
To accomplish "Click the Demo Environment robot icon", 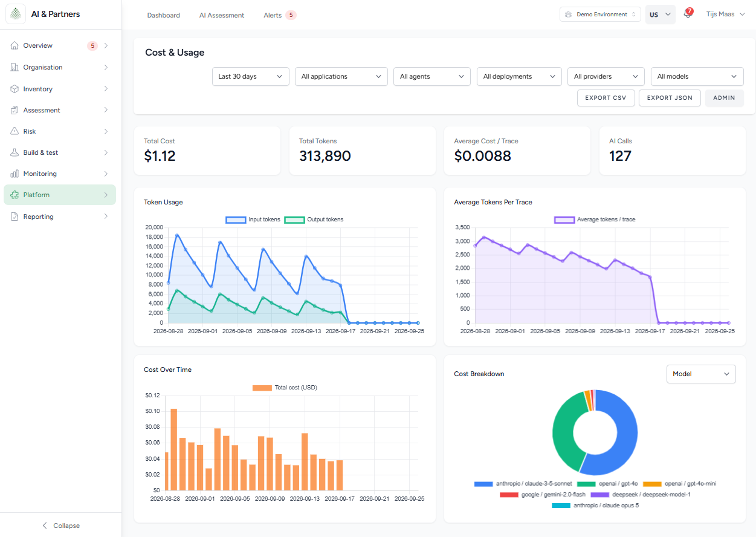I will pos(568,15).
